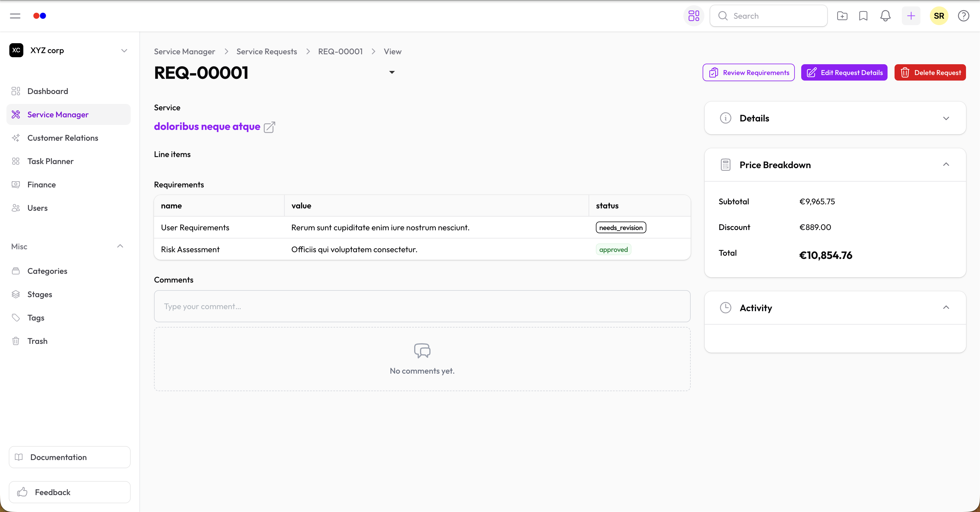Click REQ-00001 breadcrumb
Viewport: 980px width, 512px height.
[x=340, y=51]
